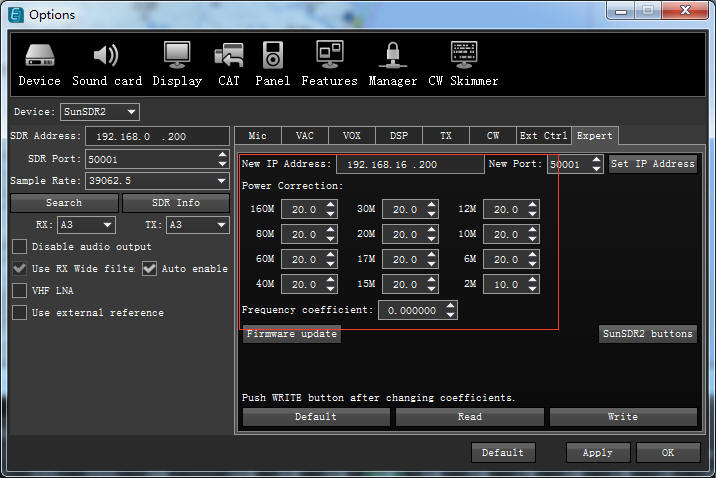This screenshot has width=716, height=478.
Task: Increase 160M power correction value
Action: point(331,205)
